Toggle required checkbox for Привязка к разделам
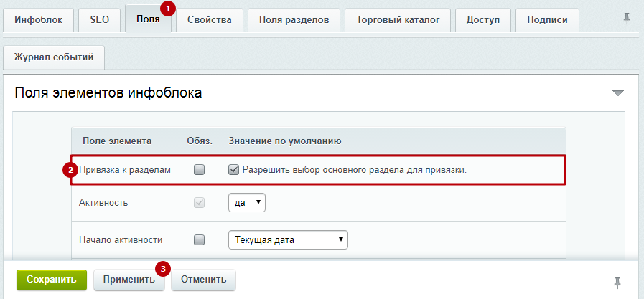The image size is (644, 299). click(x=200, y=170)
